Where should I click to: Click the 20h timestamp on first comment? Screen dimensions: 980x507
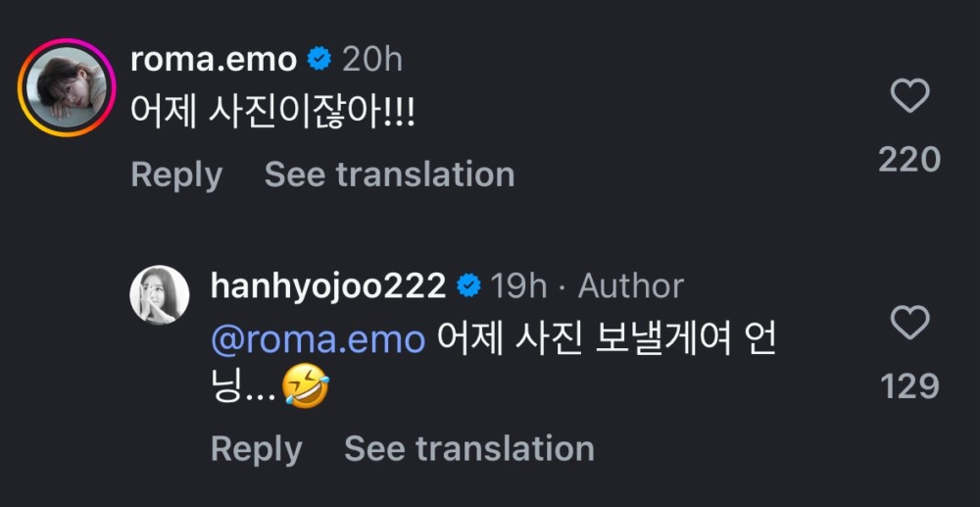click(371, 60)
